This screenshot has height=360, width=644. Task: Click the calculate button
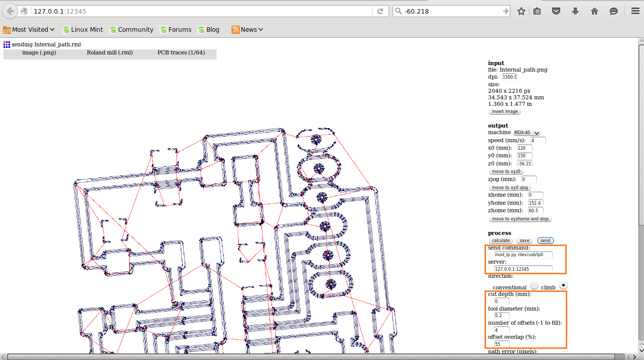pyautogui.click(x=501, y=241)
